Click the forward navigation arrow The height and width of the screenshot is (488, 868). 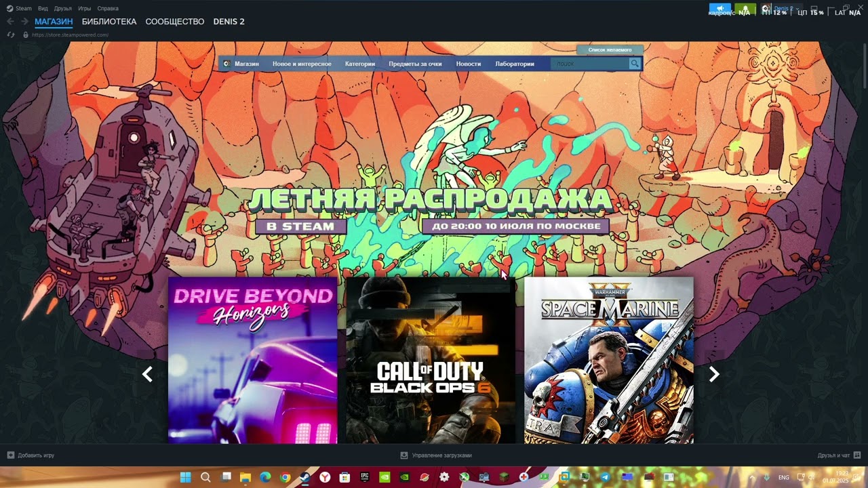pos(24,22)
